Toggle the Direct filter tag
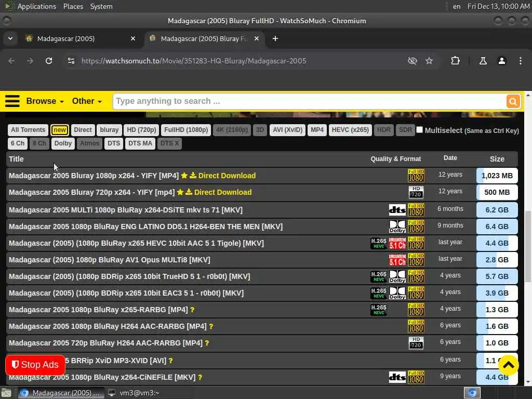Screen dimensions: 532x399 coord(83,130)
